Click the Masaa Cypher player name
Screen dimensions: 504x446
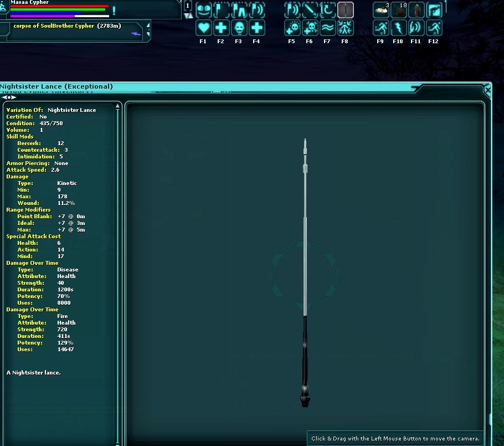pos(29,2)
